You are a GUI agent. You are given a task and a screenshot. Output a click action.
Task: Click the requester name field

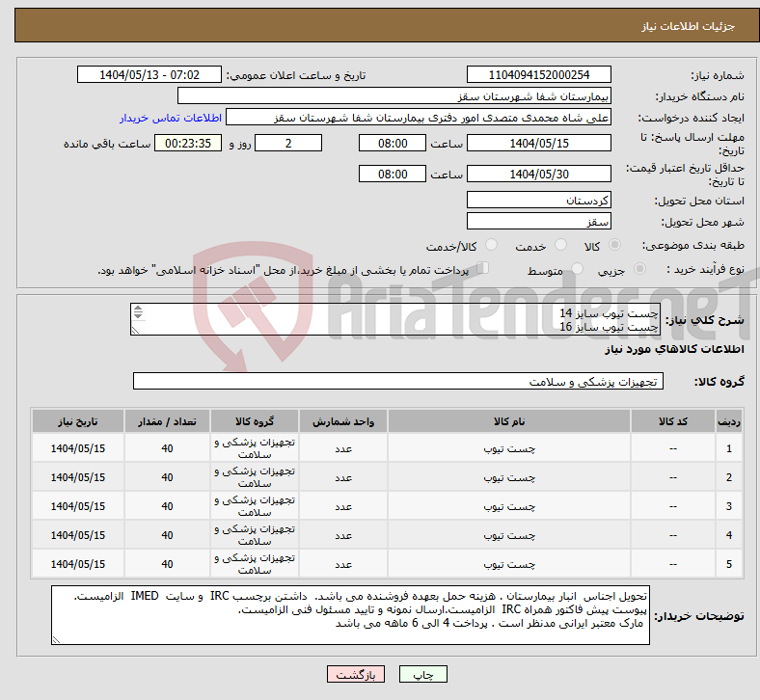(419, 118)
